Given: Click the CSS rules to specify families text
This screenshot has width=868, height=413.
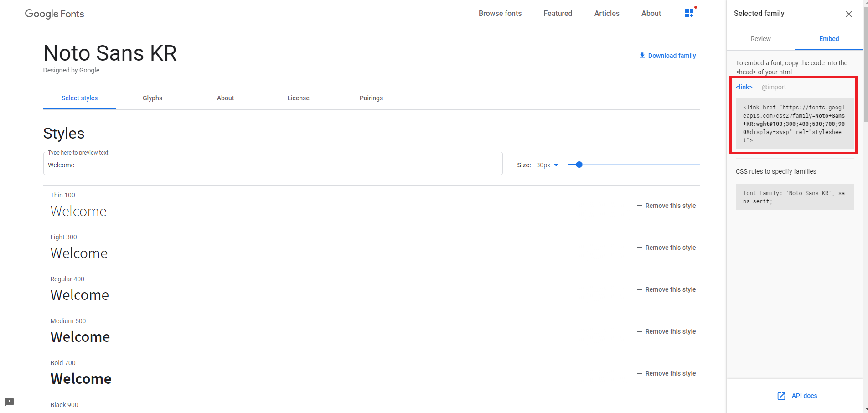Looking at the screenshot, I should [776, 171].
